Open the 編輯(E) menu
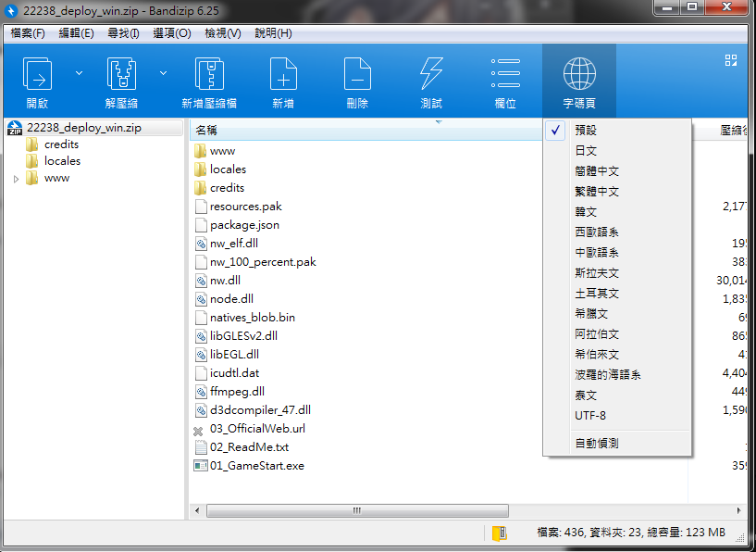 pos(76,33)
